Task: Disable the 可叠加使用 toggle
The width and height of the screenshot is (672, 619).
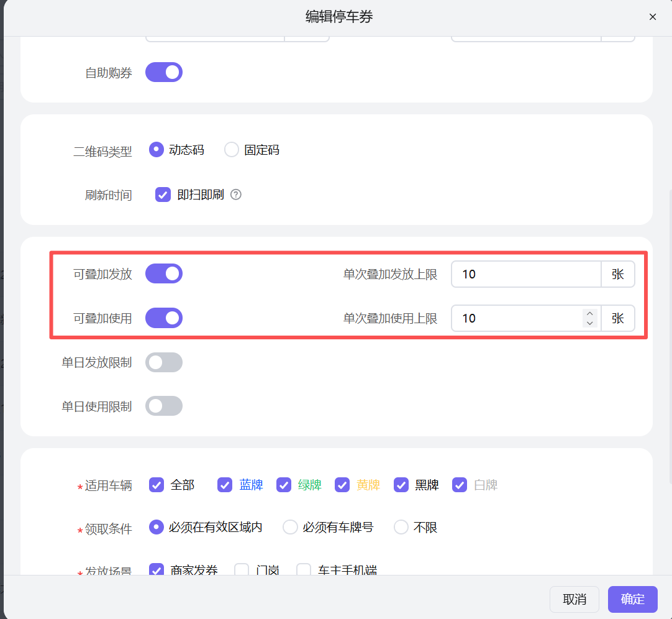Action: (164, 318)
